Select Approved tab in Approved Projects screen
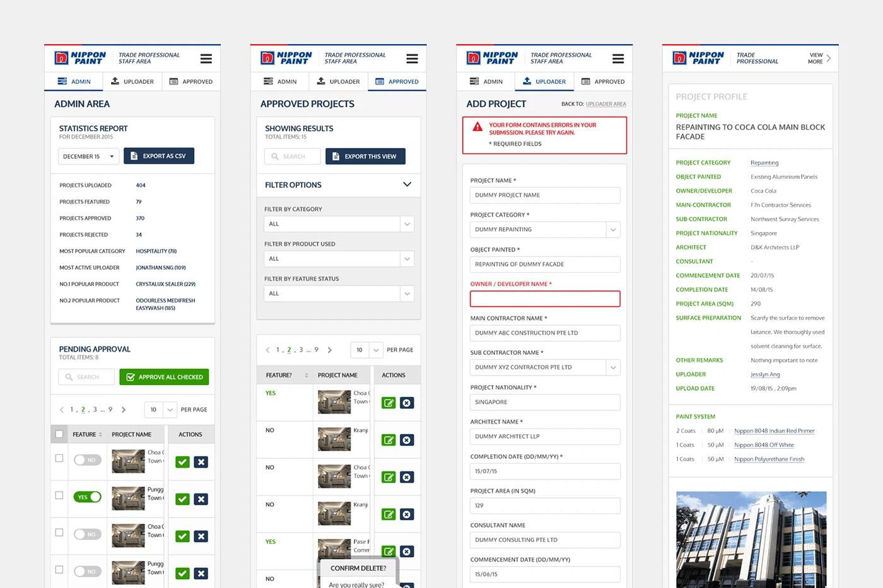 coord(397,81)
